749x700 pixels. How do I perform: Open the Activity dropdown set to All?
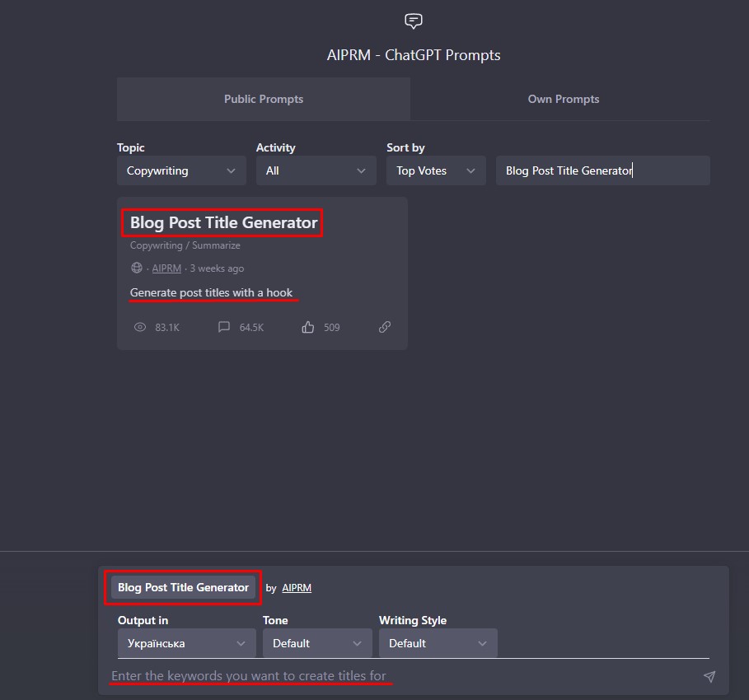click(x=316, y=170)
